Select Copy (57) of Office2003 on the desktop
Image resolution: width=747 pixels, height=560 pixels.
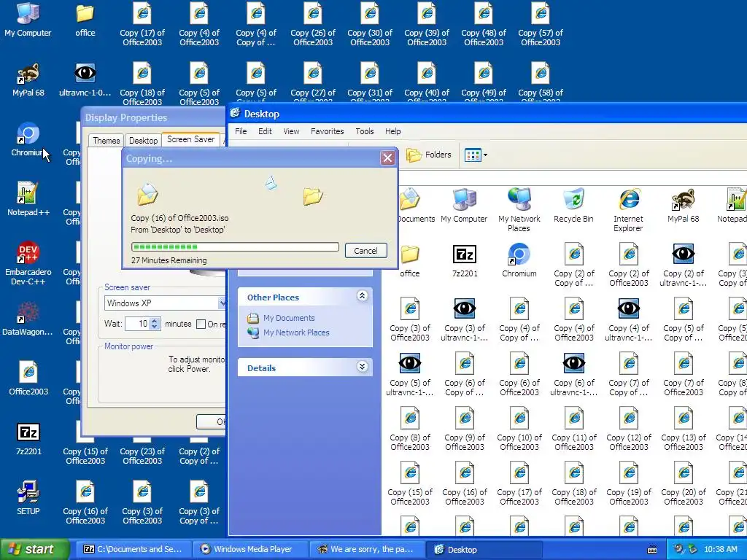pos(541,25)
